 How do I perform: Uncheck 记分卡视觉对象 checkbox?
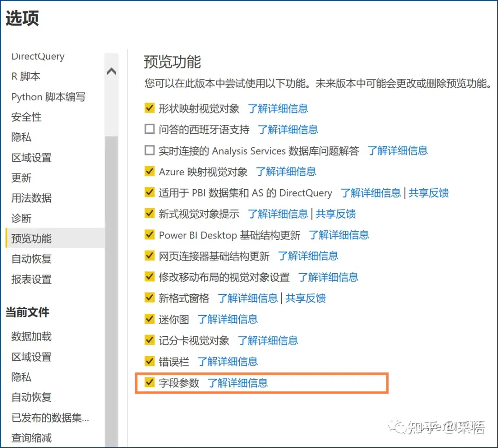[149, 340]
